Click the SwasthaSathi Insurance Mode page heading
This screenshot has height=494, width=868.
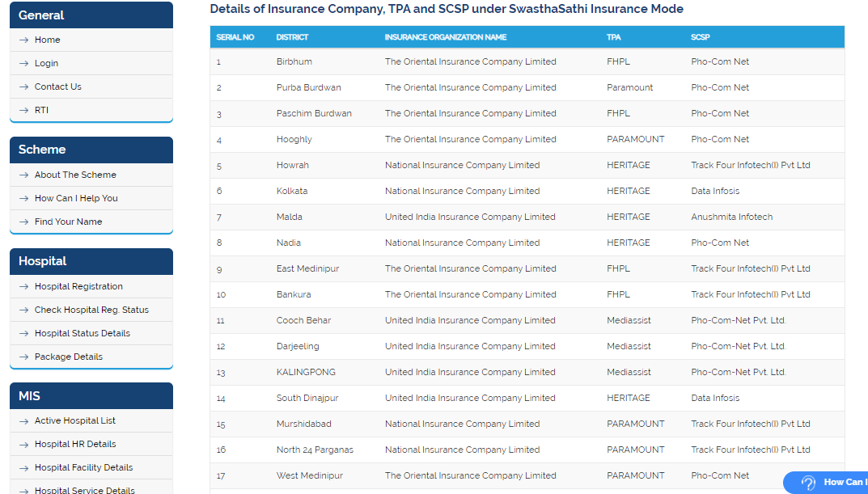(447, 9)
